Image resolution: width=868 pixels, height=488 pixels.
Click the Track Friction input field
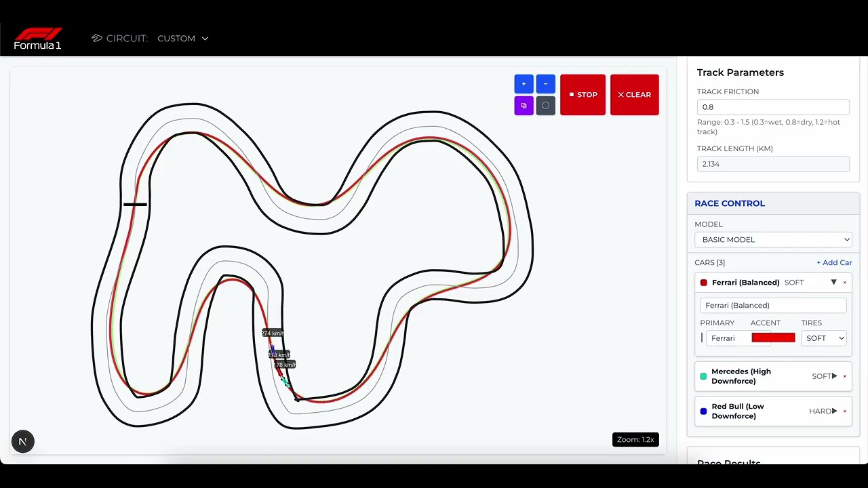click(773, 107)
